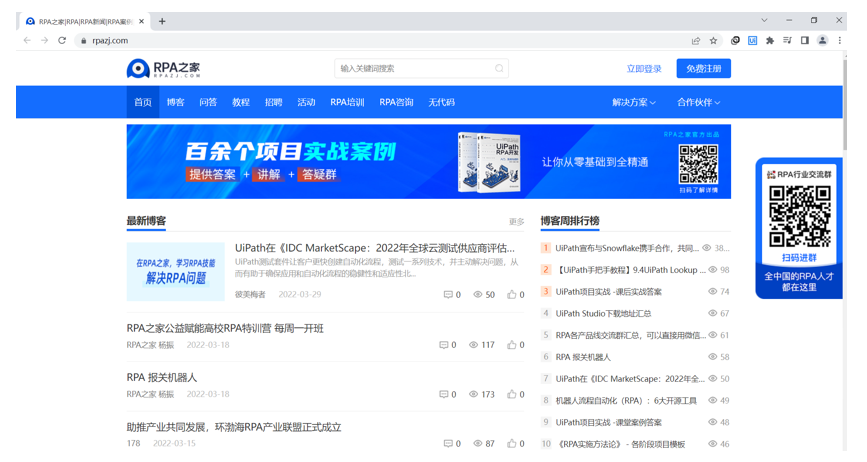Click the address bar showing rpazj.com
Viewport: 867px width, 462px height.
(x=387, y=40)
